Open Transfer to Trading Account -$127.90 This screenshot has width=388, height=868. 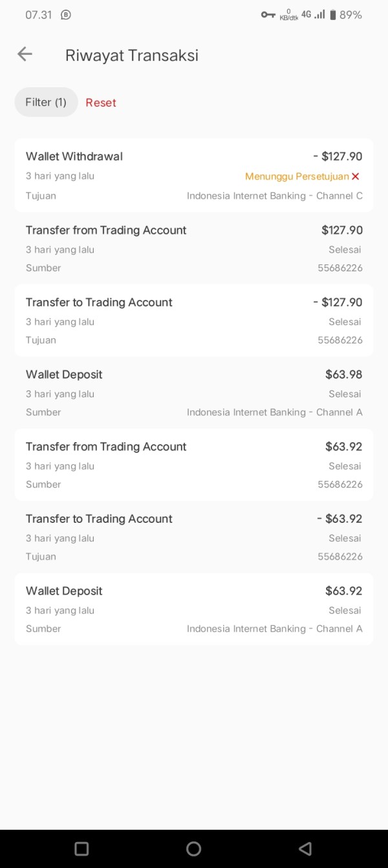(194, 321)
